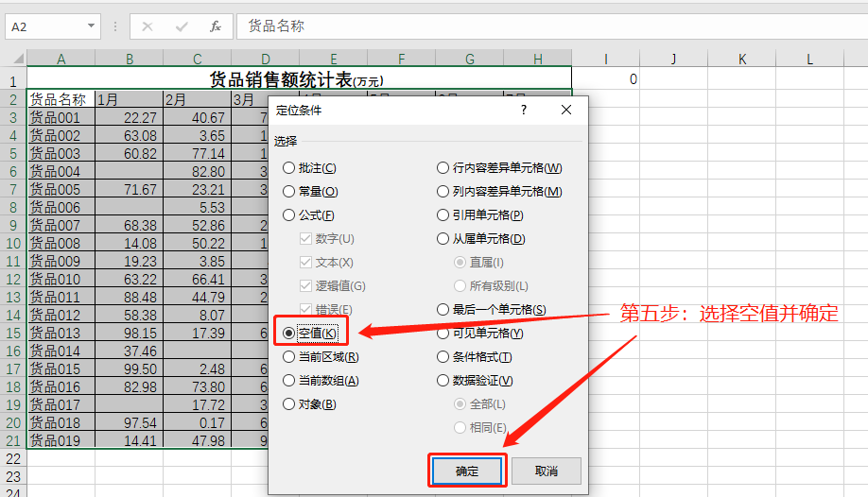The height and width of the screenshot is (497, 868).
Task: Click the cell with value 47.98
Action: (x=197, y=440)
